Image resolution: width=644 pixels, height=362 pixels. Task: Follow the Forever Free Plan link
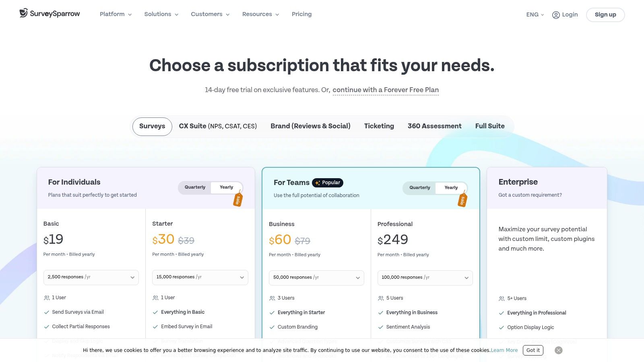coord(385,90)
